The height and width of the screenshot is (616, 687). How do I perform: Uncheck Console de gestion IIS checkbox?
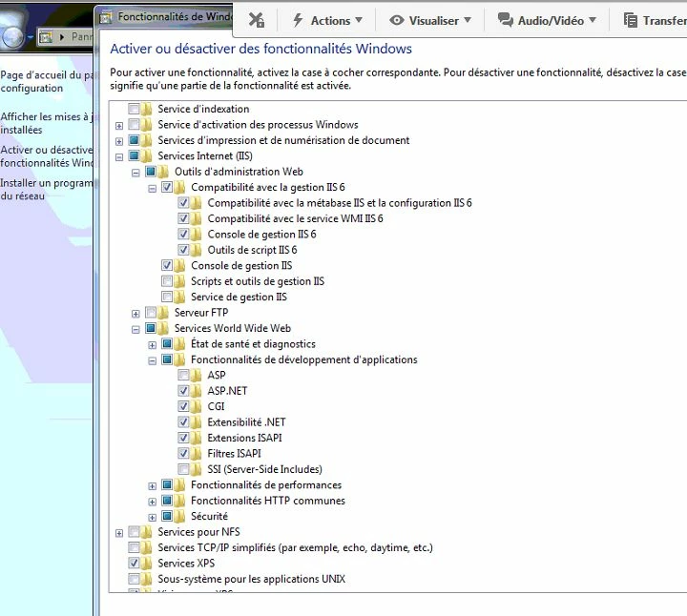pos(167,265)
